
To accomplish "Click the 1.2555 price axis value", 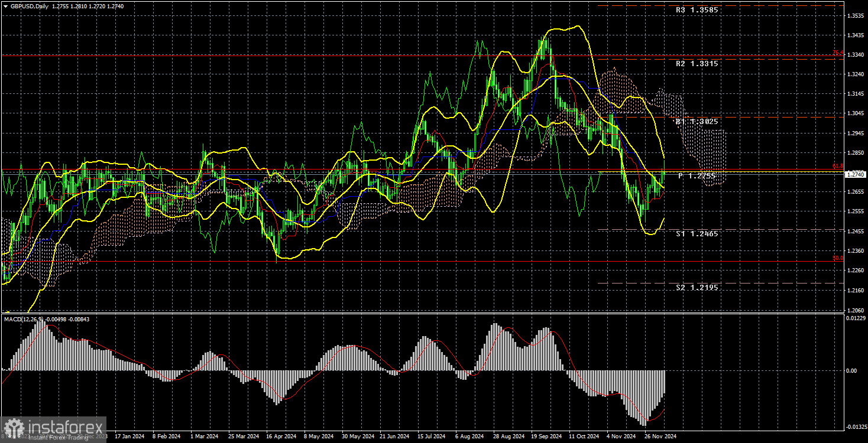I will (855, 211).
